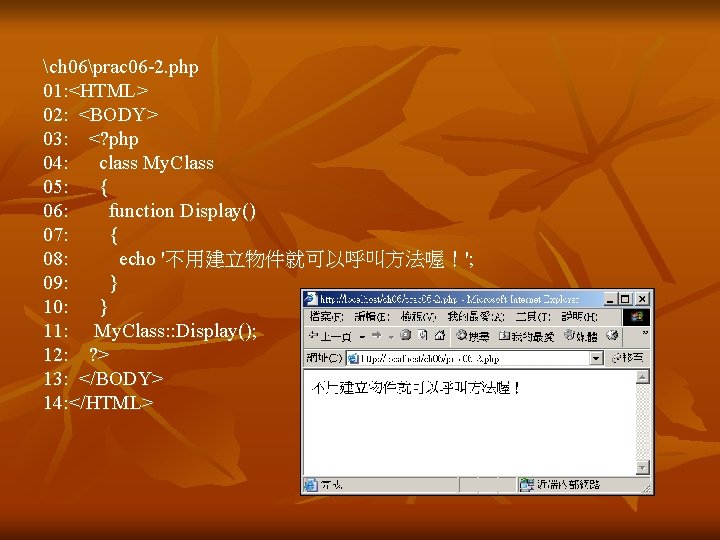Click the '?>' closing tag on line 12

[x=99, y=354]
